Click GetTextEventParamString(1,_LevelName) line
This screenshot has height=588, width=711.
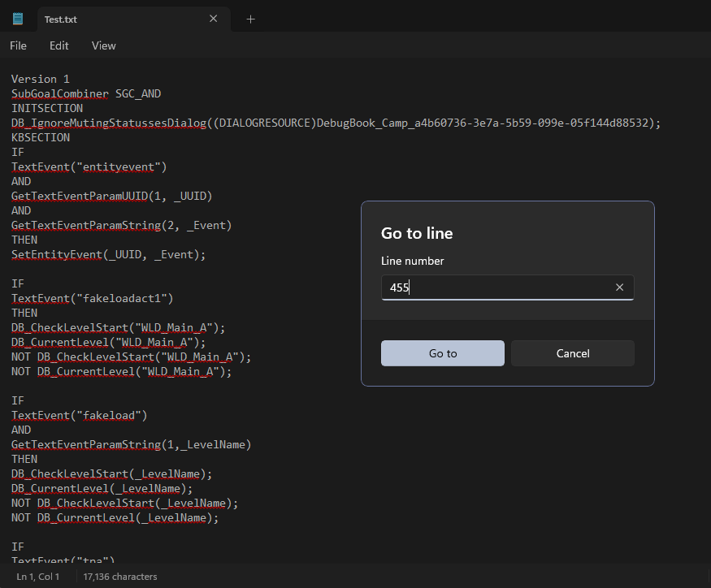(x=132, y=445)
